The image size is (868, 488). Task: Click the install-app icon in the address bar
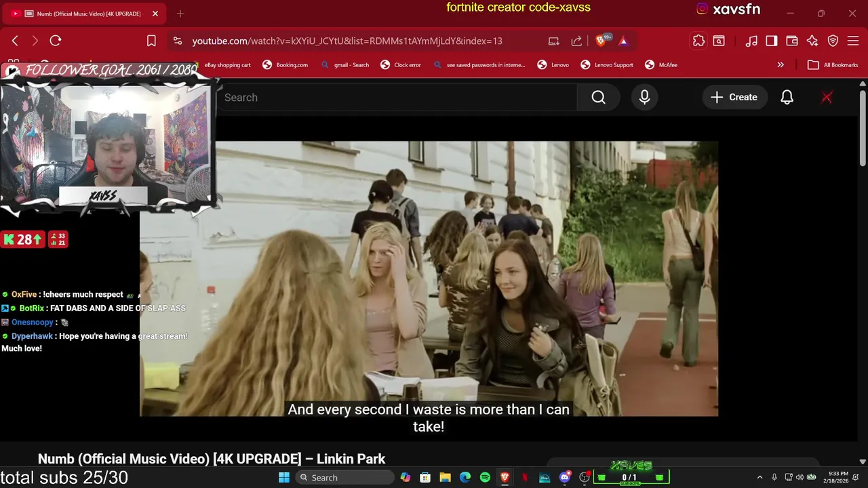tap(554, 41)
